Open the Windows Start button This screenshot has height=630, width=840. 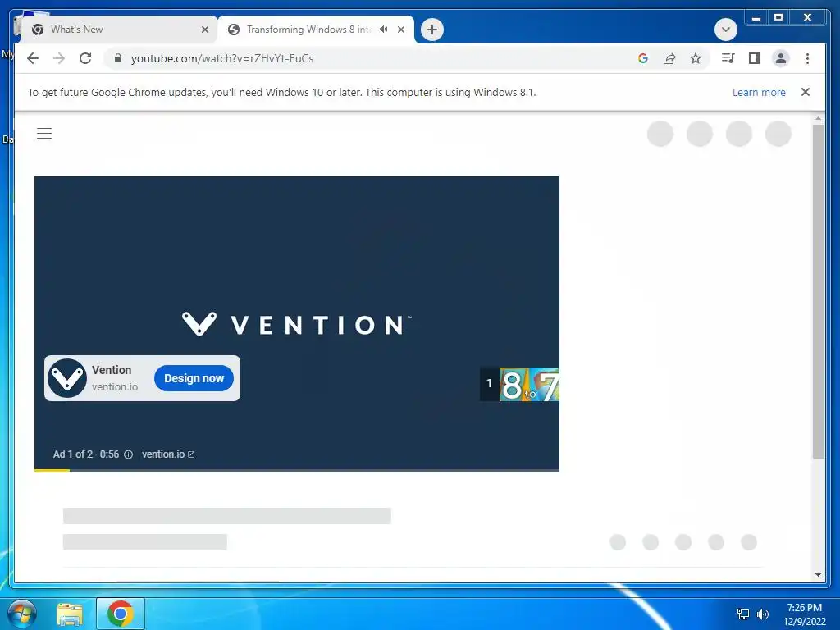point(22,614)
